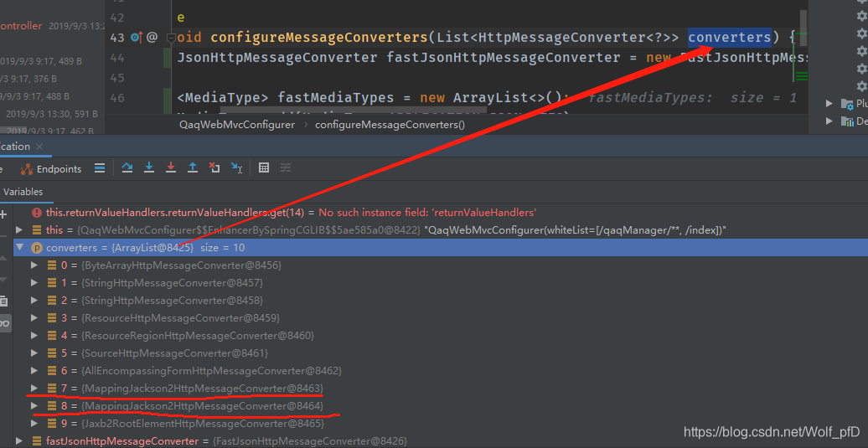Expand element 9 Jaxb2RootElementHttpMessageConverter
This screenshot has width=868, height=448.
click(34, 424)
